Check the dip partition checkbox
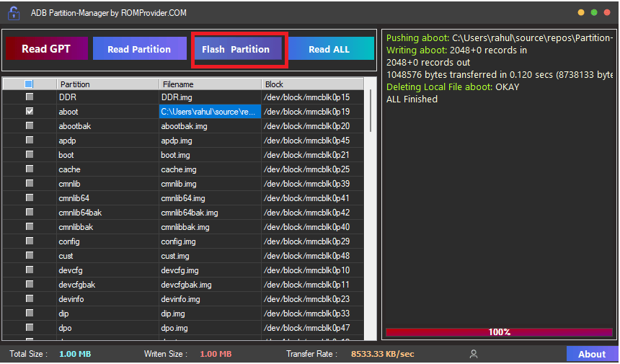 [30, 313]
